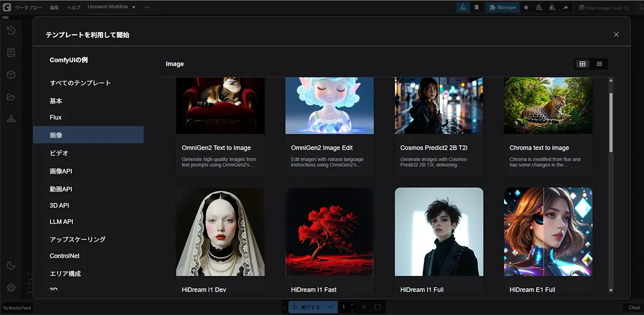Click Show Image Feed button
The image size is (644, 315).
pyautogui.click(x=603, y=8)
